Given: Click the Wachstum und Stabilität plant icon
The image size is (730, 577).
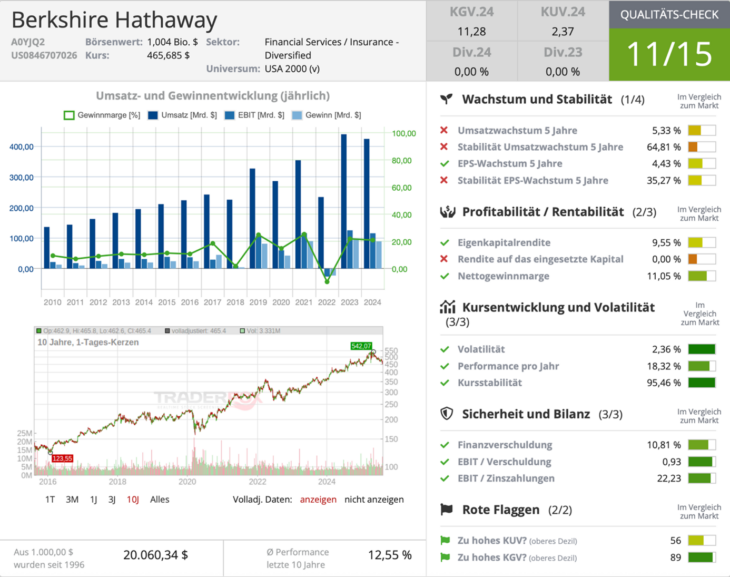Looking at the screenshot, I should point(446,99).
